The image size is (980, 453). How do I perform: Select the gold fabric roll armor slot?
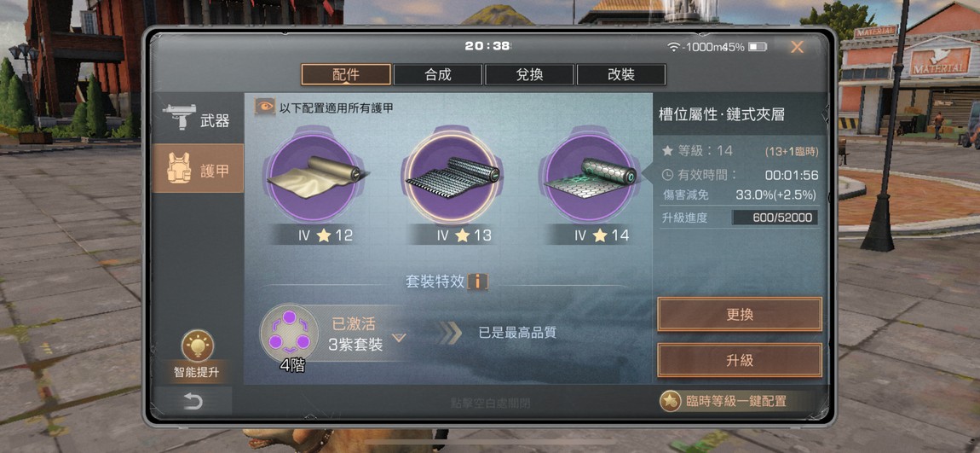coord(314,177)
